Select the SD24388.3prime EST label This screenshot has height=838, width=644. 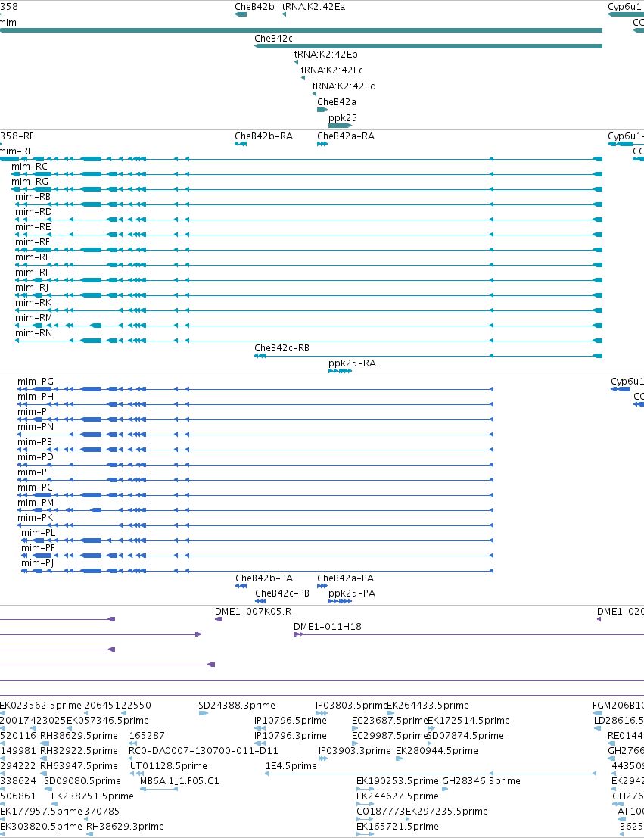coord(237,706)
